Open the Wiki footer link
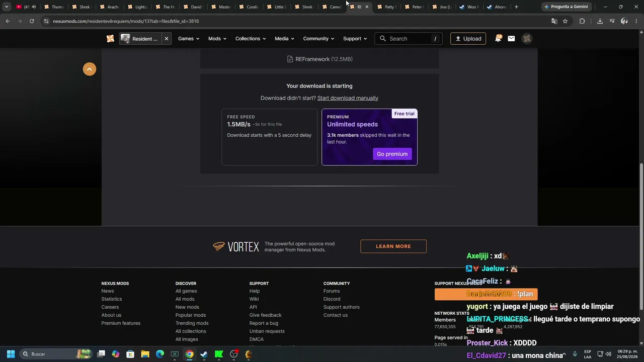The height and width of the screenshot is (362, 644). point(254,299)
